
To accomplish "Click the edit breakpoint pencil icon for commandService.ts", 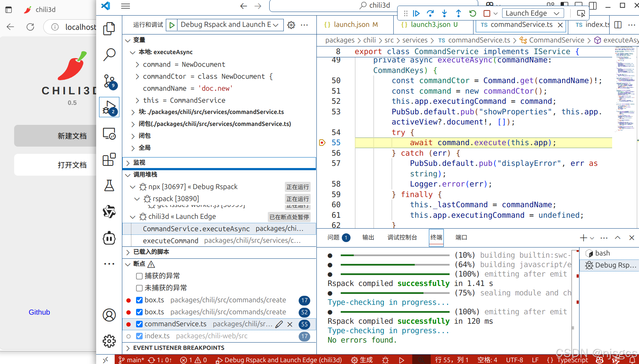I will (279, 324).
